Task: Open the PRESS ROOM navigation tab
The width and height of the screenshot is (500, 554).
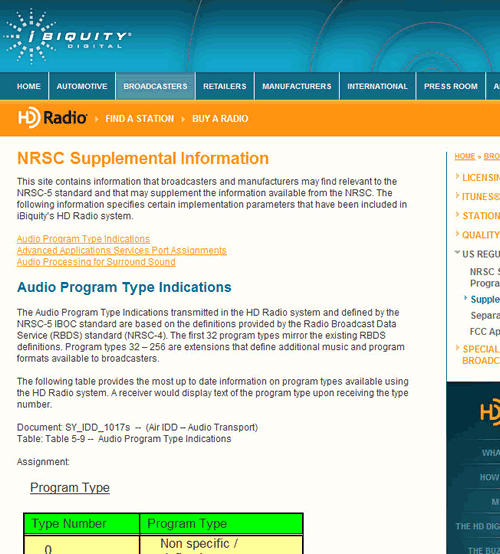Action: click(x=451, y=86)
